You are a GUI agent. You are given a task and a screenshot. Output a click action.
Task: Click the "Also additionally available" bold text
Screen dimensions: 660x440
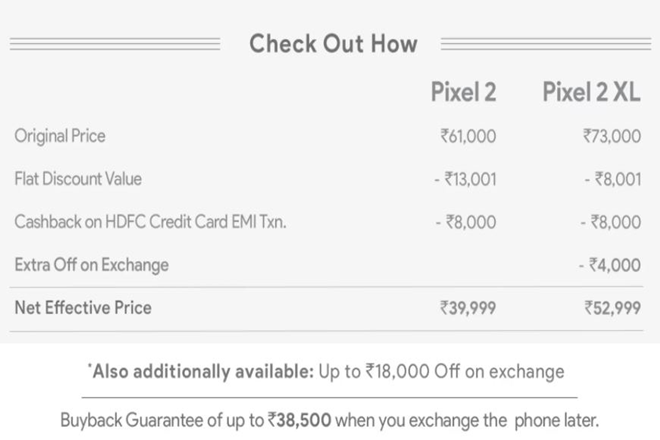200,371
